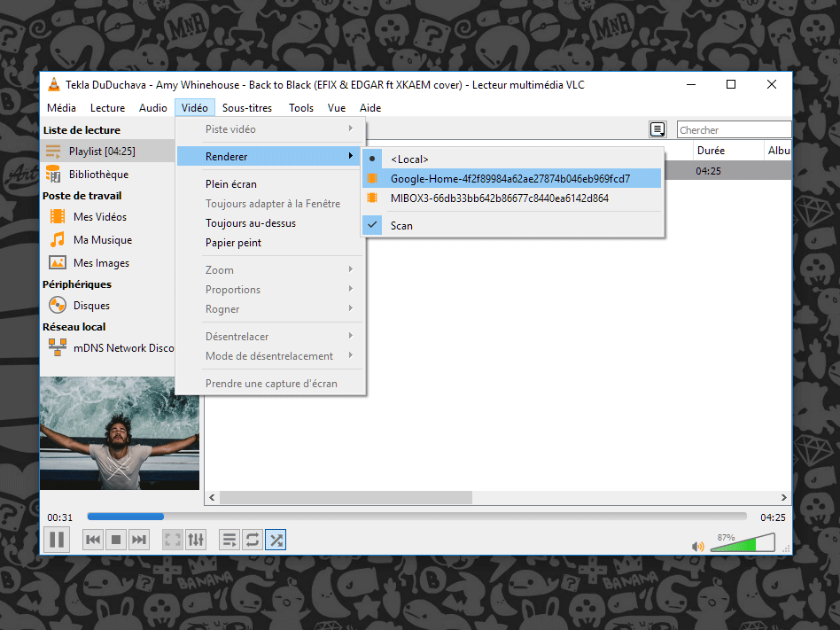Viewport: 840px width, 630px height.
Task: Sort by the Album column header
Action: [x=778, y=151]
